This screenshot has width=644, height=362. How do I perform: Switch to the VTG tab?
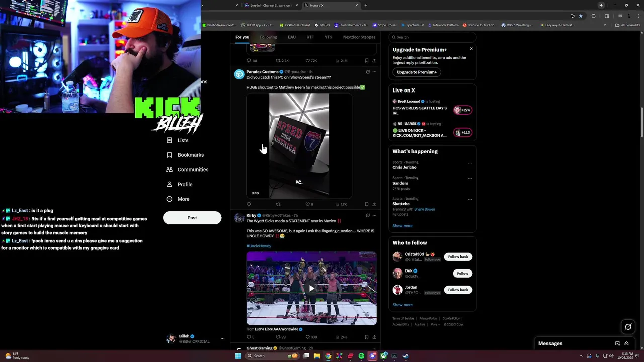pyautogui.click(x=329, y=37)
